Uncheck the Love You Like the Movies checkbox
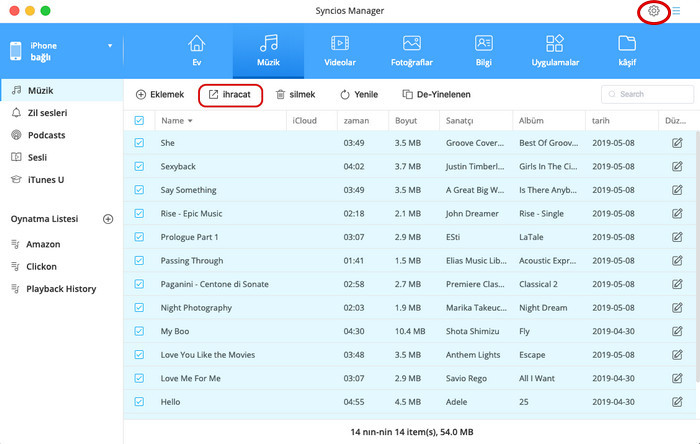 tap(139, 355)
